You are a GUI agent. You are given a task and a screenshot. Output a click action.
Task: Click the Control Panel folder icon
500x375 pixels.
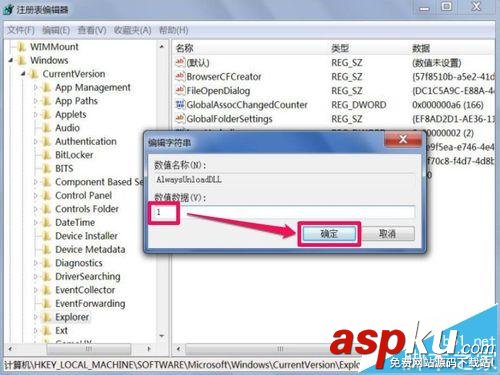coord(47,196)
